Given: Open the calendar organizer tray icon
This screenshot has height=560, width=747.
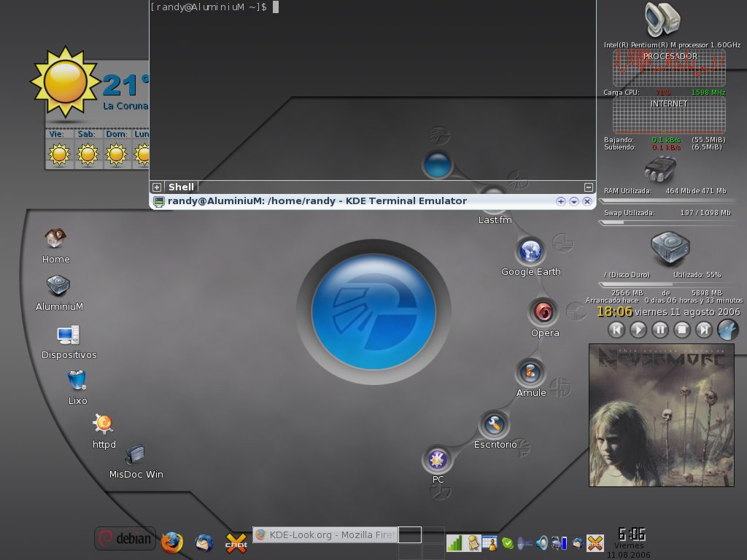Looking at the screenshot, I should pyautogui.click(x=489, y=542).
